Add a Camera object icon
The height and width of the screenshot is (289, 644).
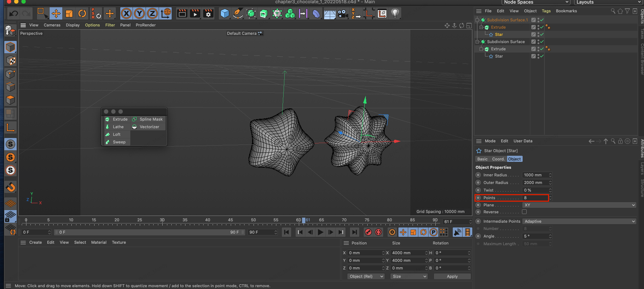[342, 14]
